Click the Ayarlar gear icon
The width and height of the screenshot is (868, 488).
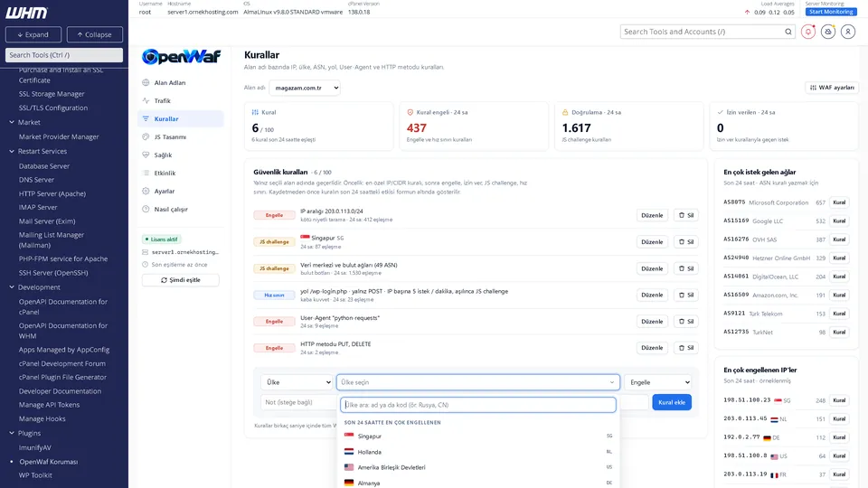(146, 191)
